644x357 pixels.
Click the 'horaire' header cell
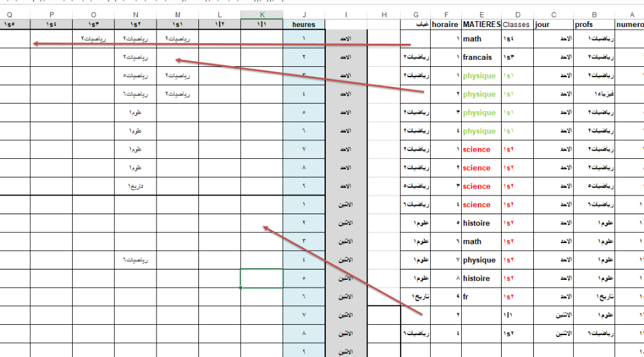coord(446,24)
